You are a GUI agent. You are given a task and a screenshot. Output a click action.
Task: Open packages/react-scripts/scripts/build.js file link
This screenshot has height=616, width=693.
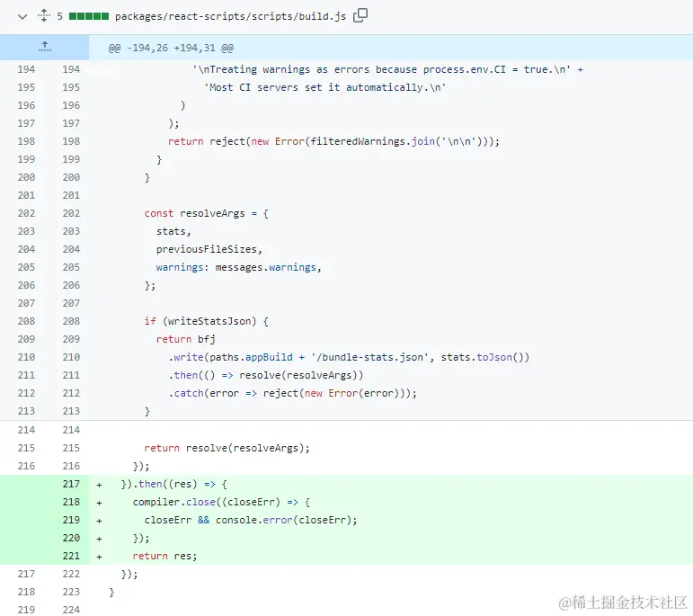(x=230, y=16)
